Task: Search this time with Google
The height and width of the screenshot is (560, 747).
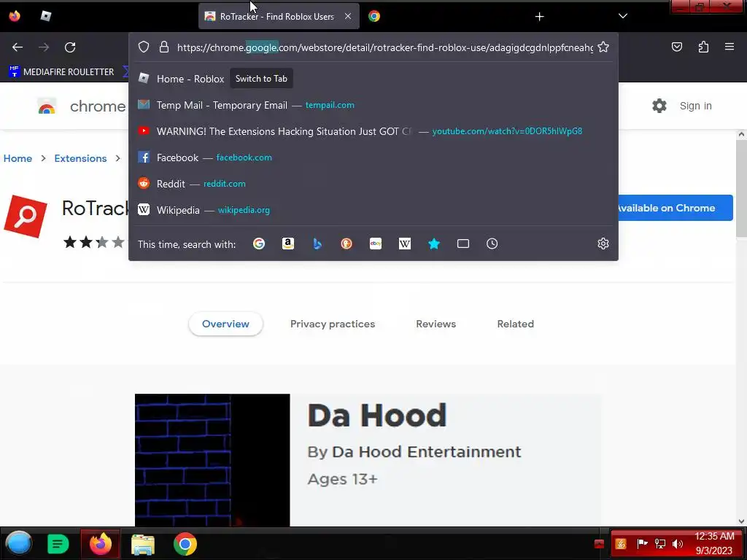Action: [259, 244]
